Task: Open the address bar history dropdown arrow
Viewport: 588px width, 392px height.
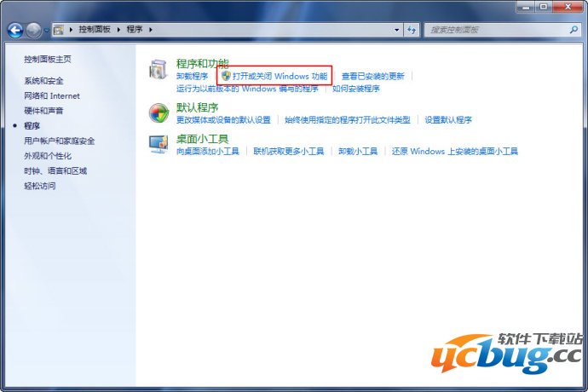Action: 396,29
